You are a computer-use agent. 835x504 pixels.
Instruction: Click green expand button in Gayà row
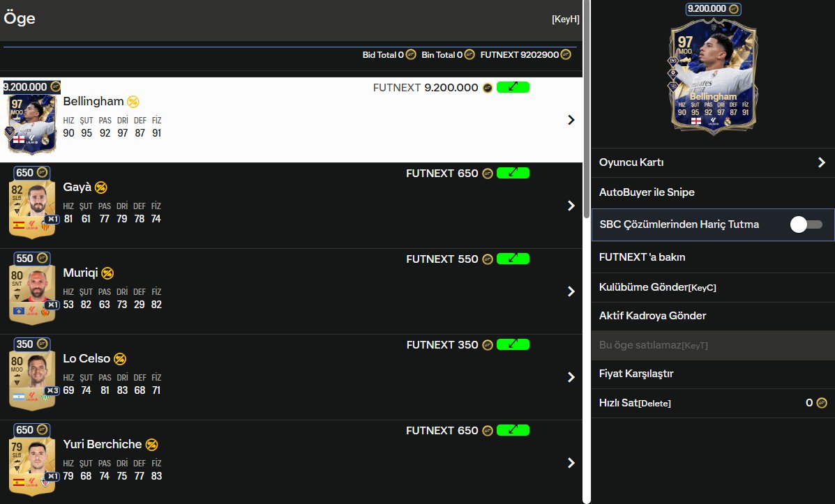pos(513,173)
